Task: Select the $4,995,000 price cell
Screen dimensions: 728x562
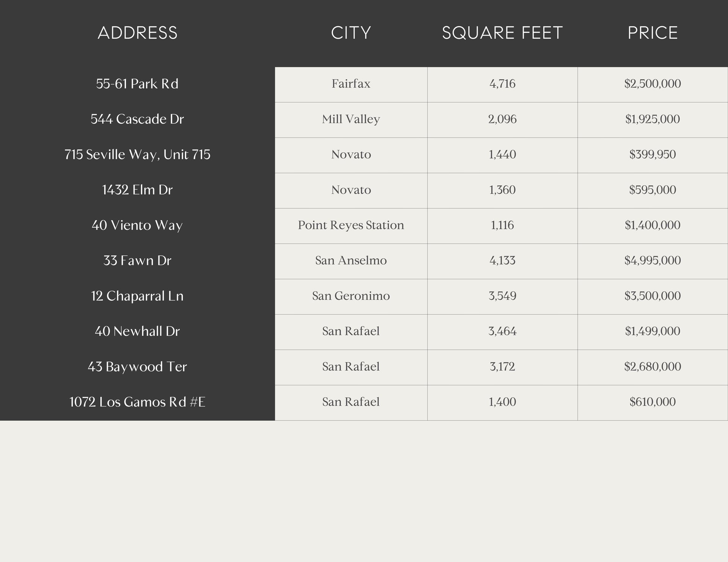Action: pos(652,261)
